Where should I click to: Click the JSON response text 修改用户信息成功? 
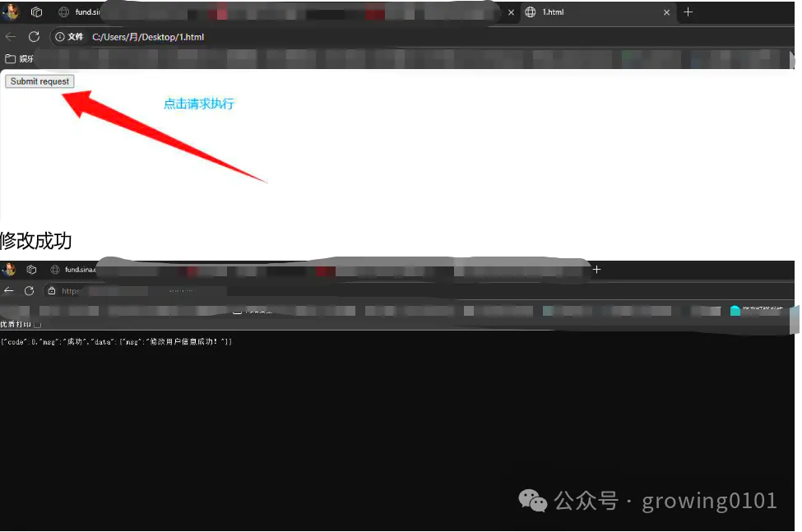pos(183,341)
